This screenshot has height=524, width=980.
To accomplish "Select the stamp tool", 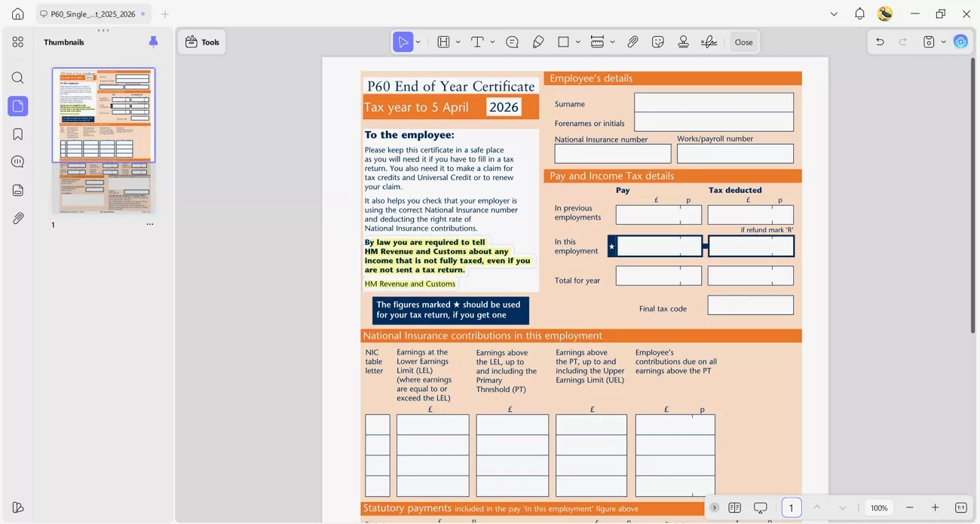I will (x=684, y=42).
